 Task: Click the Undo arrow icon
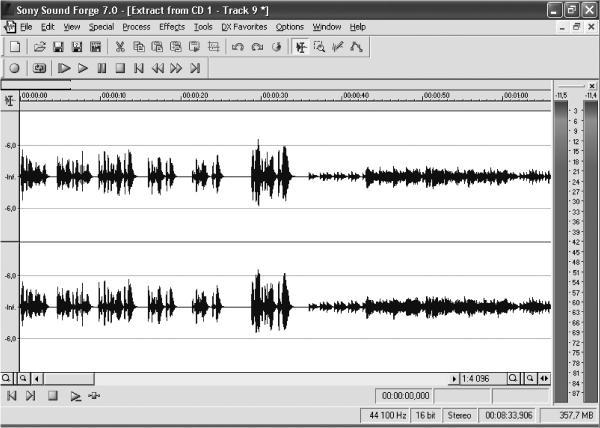[x=238, y=47]
